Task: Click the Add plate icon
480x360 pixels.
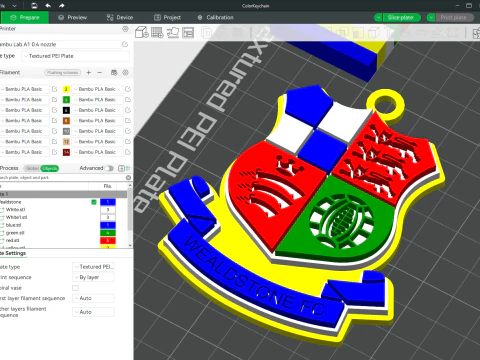Action: [x=157, y=33]
